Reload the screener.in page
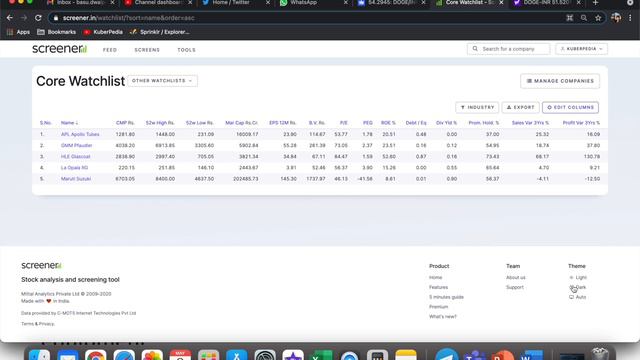Viewport: 640px width, 360px height. [x=38, y=18]
